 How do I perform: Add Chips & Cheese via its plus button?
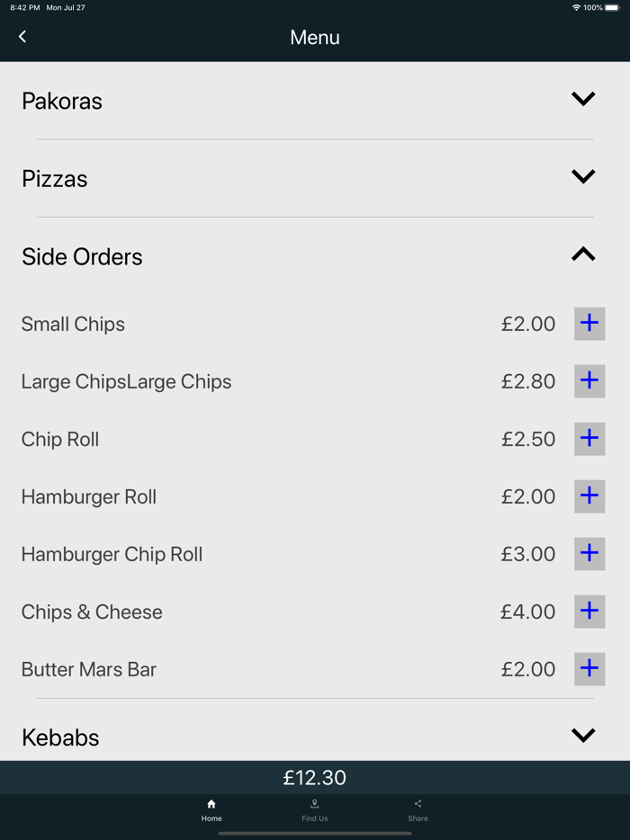point(589,612)
